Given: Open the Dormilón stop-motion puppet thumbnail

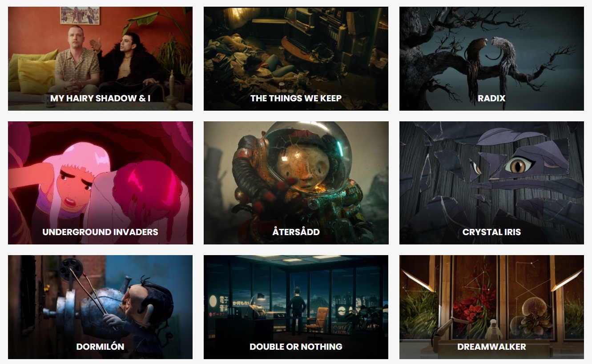Looking at the screenshot, I should click(x=100, y=307).
